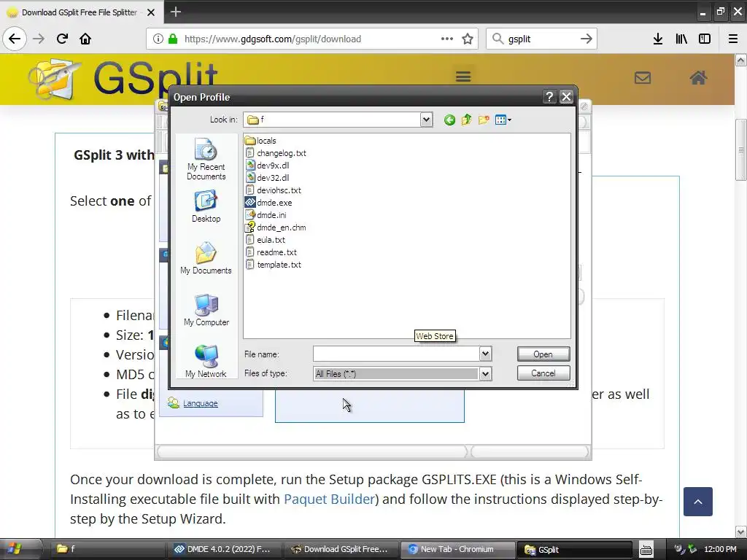Go to My Network in places bar
The image size is (747, 560).
tap(206, 362)
